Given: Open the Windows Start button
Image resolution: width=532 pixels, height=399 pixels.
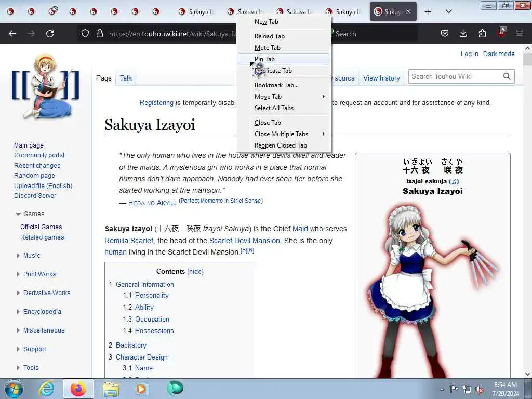Looking at the screenshot, I should (14, 389).
